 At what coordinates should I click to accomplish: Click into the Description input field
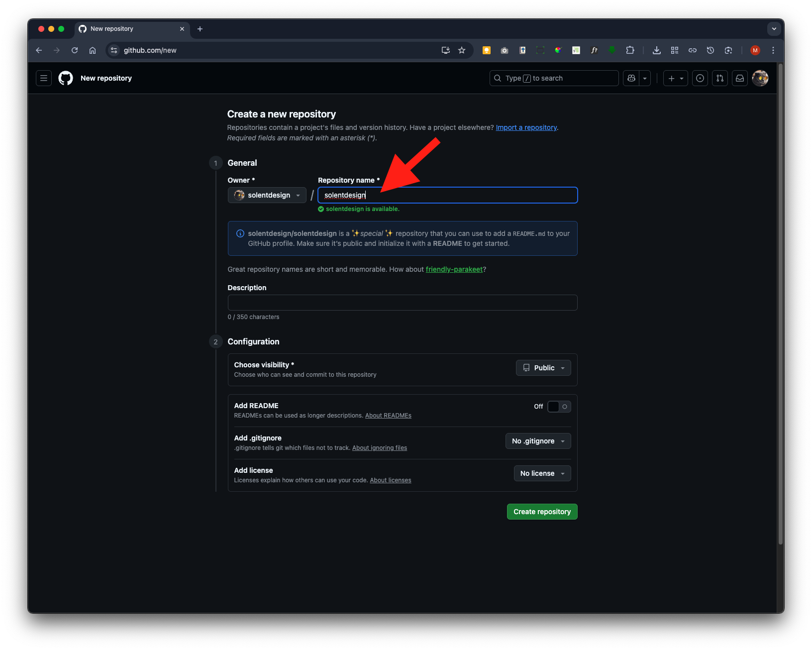(402, 303)
